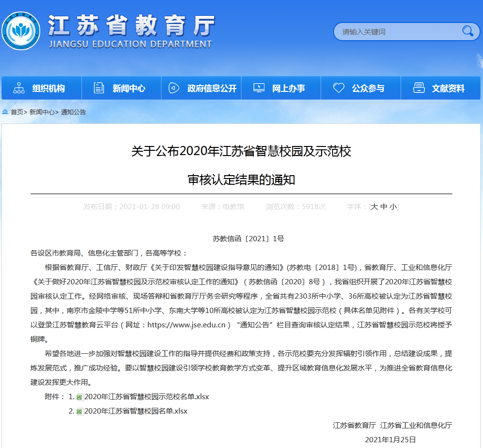483x448 pixels.
Task: Open the 新闻中心 breadcrumb link
Action: [x=42, y=112]
